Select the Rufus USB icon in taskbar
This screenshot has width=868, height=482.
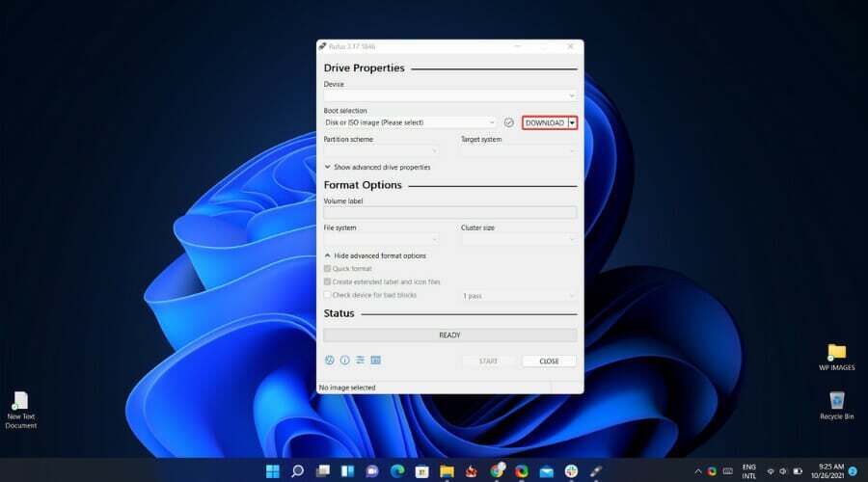[x=596, y=471]
